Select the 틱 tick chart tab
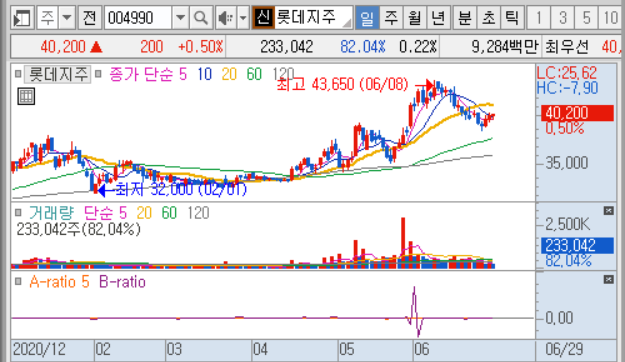The image size is (625, 362). (512, 18)
